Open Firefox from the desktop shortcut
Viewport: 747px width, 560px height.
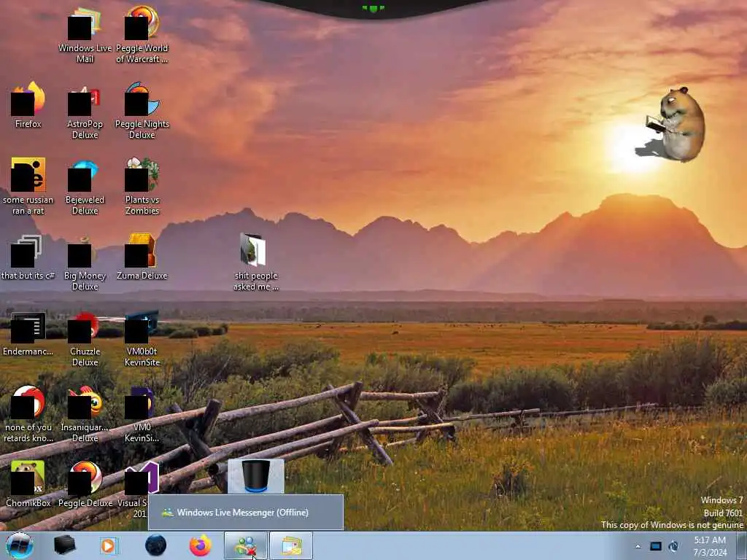pyautogui.click(x=28, y=105)
